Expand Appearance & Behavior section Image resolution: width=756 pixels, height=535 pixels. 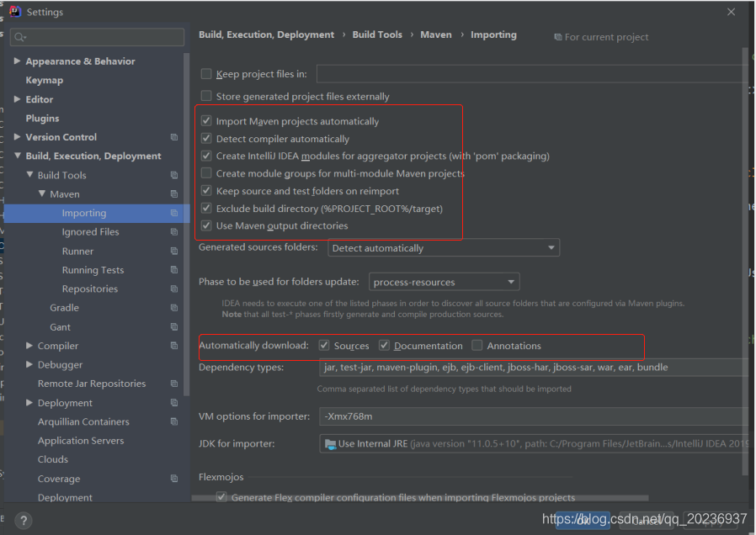tap(18, 61)
